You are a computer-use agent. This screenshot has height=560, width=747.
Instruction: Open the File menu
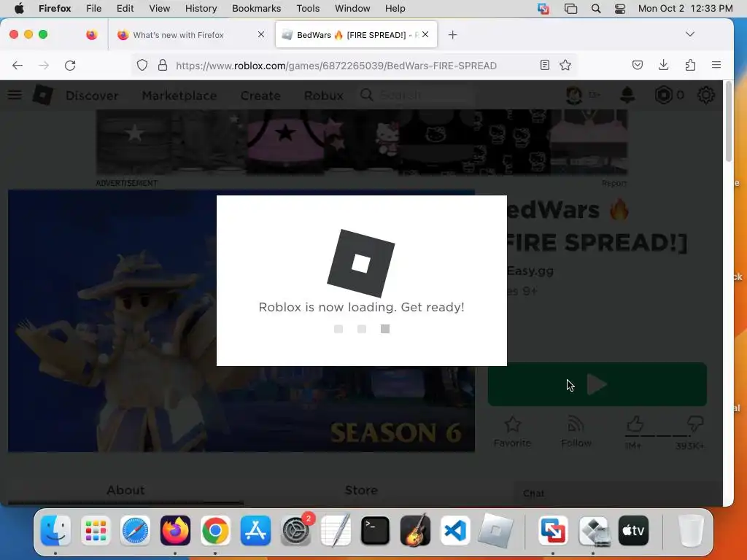[93, 9]
